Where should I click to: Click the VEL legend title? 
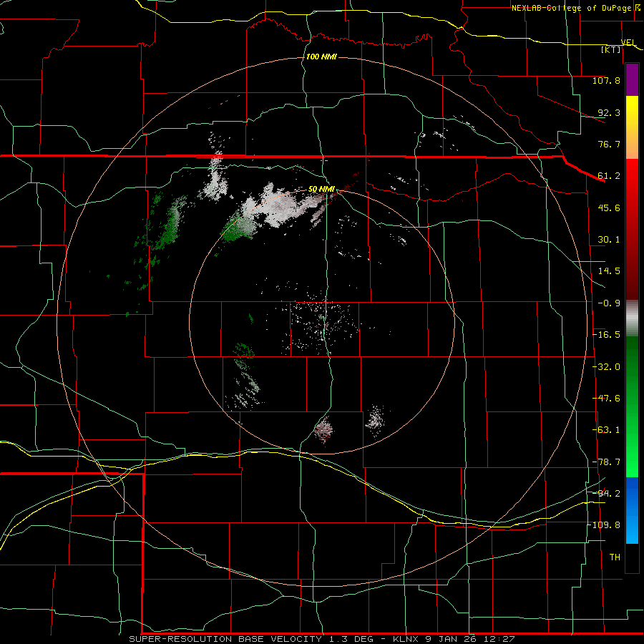click(628, 42)
